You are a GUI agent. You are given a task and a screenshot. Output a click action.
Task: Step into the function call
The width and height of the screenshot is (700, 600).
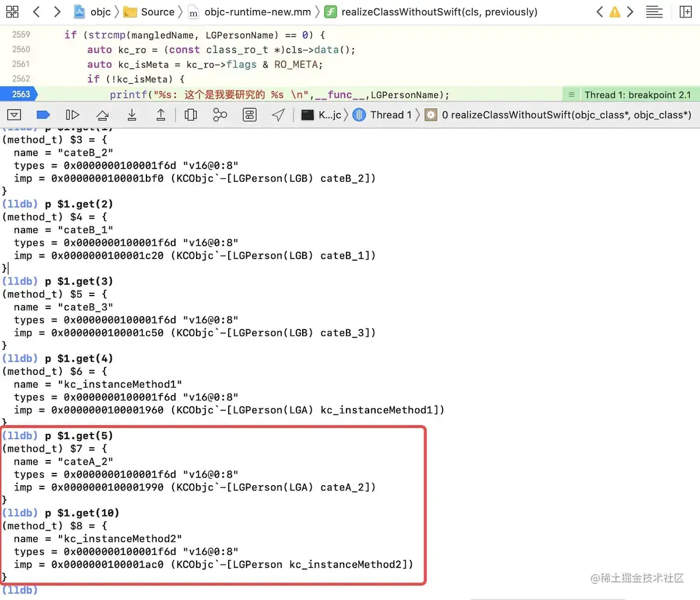132,115
